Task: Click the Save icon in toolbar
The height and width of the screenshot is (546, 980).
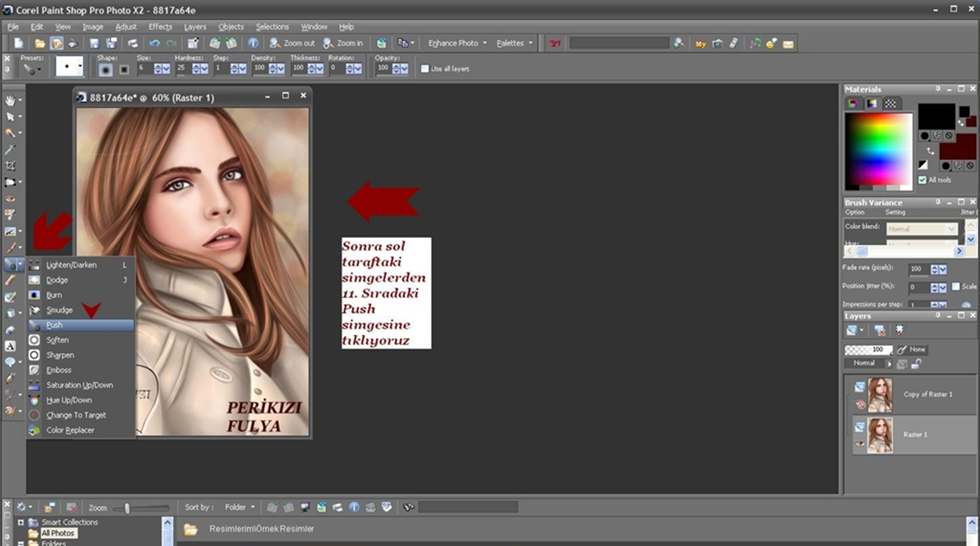Action: coord(94,44)
